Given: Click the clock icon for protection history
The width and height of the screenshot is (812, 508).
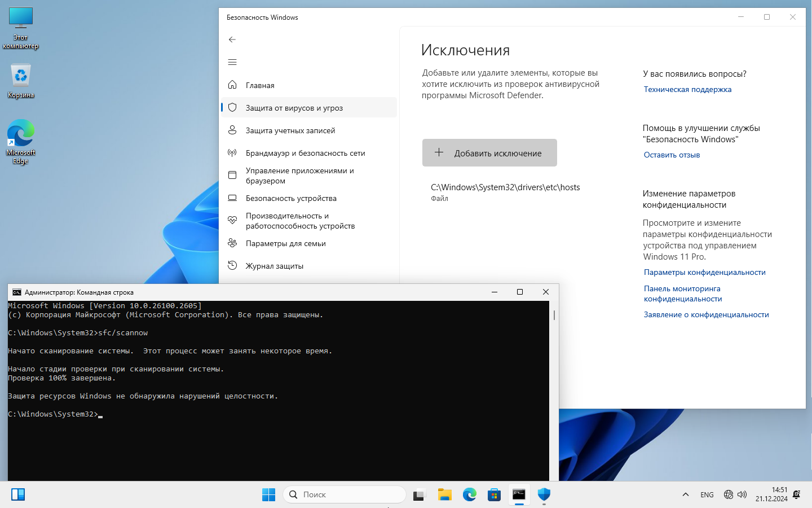Looking at the screenshot, I should pos(232,265).
